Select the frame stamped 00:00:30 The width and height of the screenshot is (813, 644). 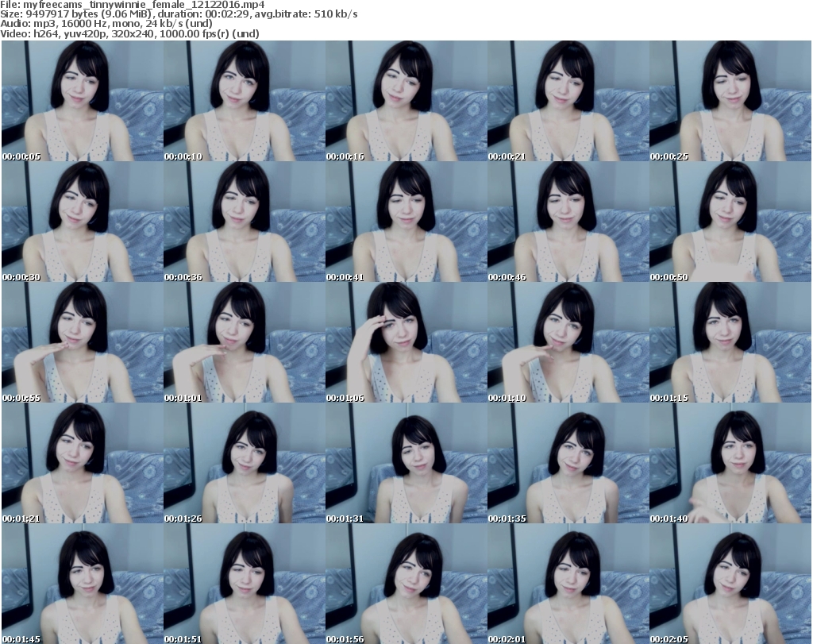coord(83,222)
